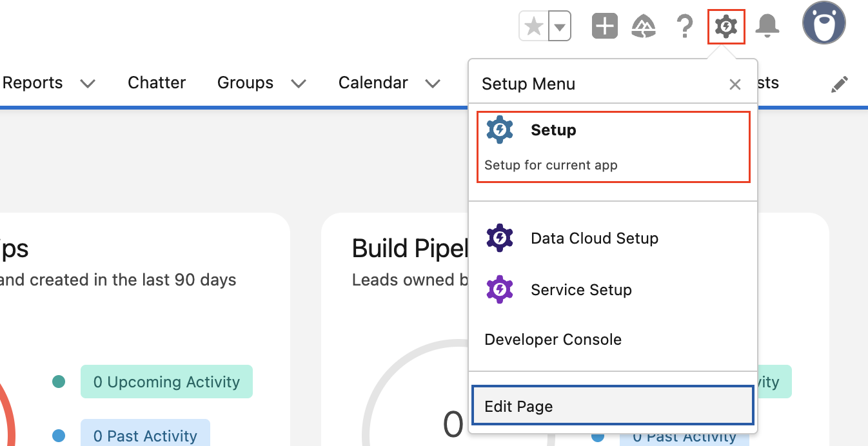This screenshot has width=868, height=446.
Task: Open the user profile avatar
Action: (x=824, y=23)
